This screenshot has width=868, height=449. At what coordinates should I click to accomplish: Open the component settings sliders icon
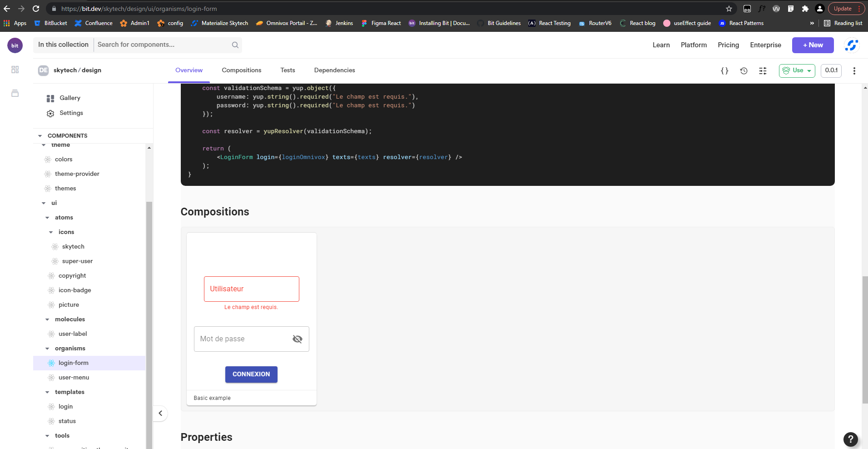[763, 70]
